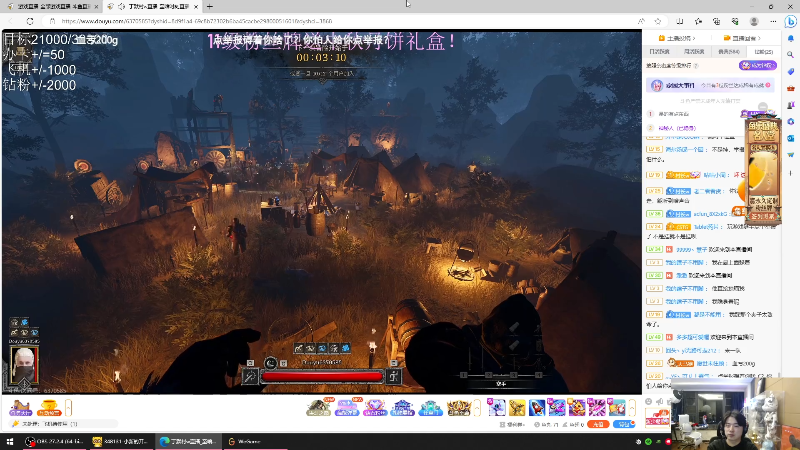Screen dimensions: 800x450
Task: Open the red toolbox icon in Edge sidebar
Action: click(x=791, y=88)
